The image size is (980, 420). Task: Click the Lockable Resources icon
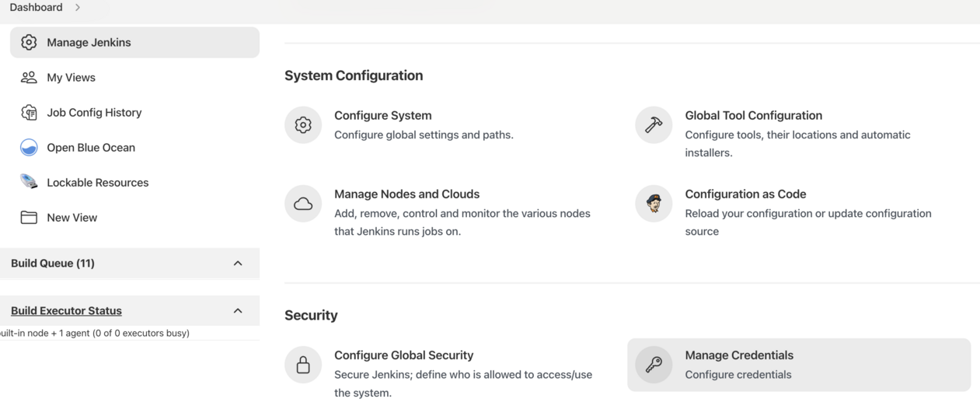coord(29,182)
